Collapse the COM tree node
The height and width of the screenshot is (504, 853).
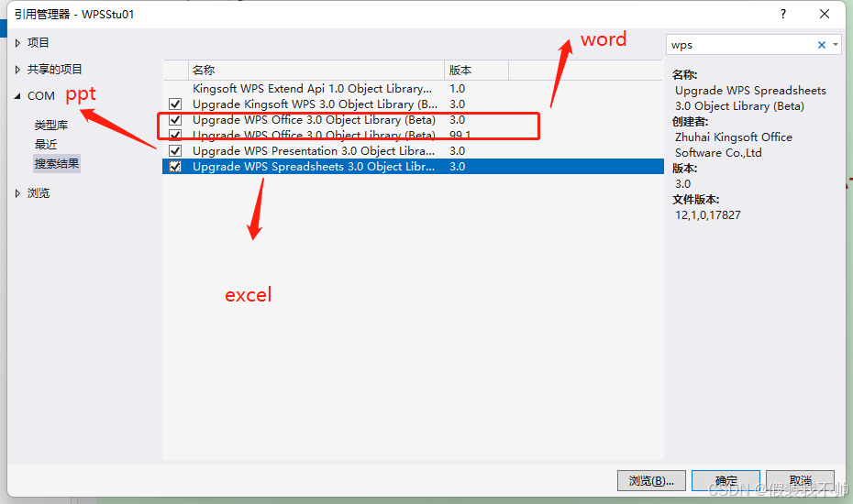(17, 96)
